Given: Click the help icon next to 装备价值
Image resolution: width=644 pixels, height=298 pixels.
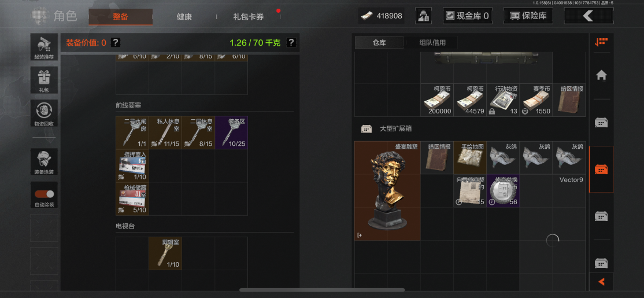Looking at the screenshot, I should [x=116, y=42].
